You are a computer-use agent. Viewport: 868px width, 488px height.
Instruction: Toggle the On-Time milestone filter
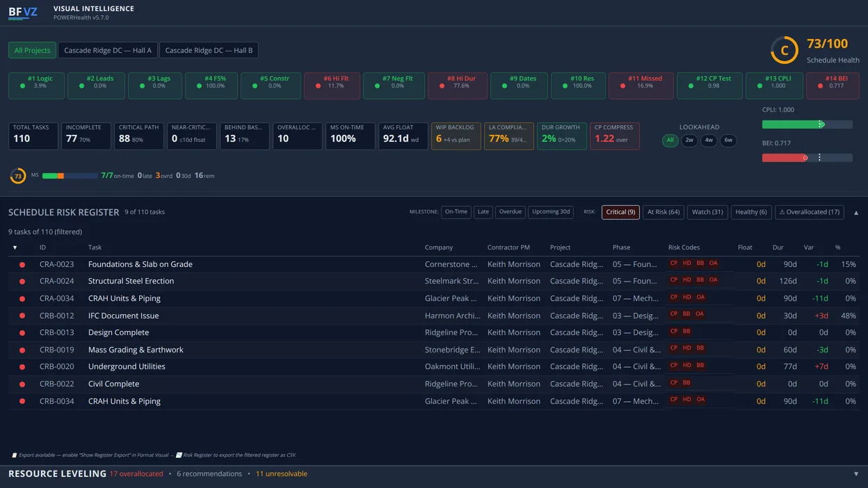coord(456,212)
